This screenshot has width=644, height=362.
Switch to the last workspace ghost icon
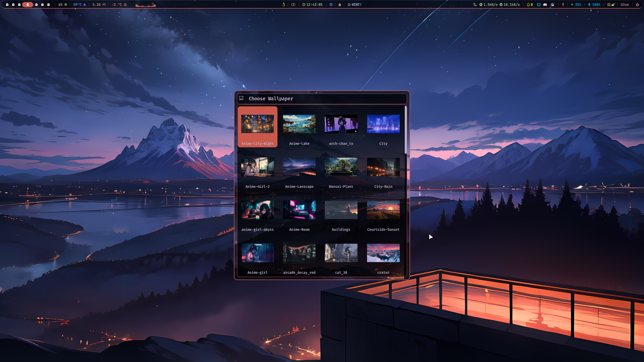(49, 5)
